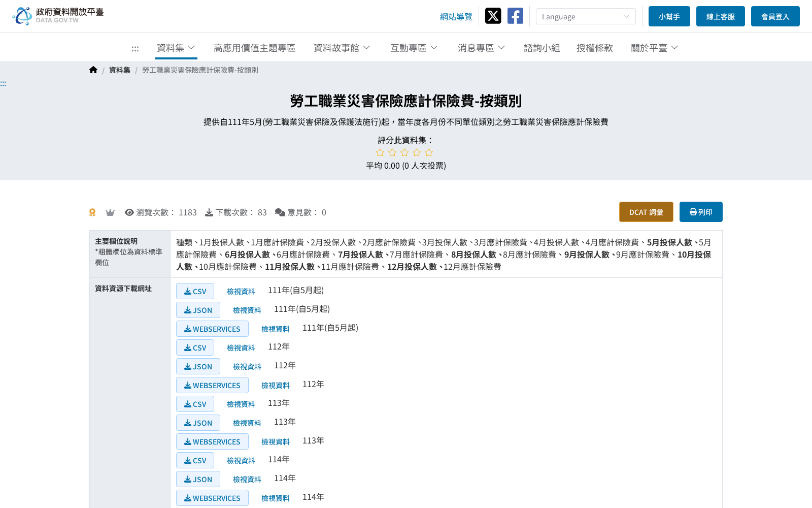This screenshot has width=812, height=508.
Task: Open the Facebook social icon
Action: [x=515, y=16]
